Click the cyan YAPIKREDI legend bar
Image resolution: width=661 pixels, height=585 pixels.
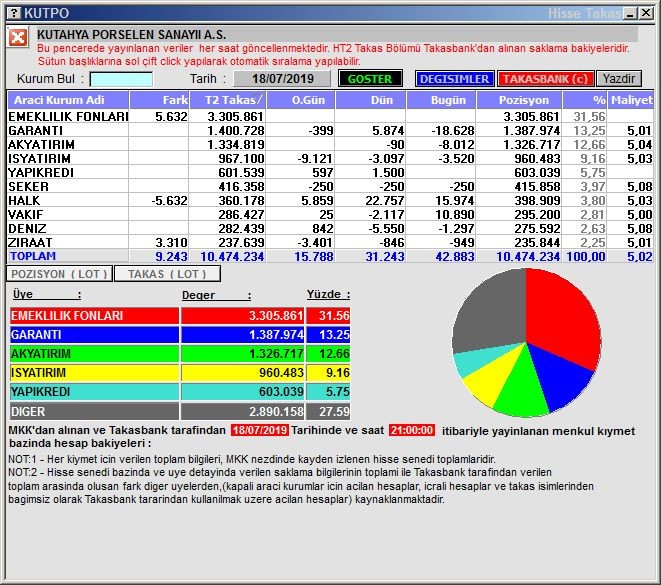click(x=94, y=392)
